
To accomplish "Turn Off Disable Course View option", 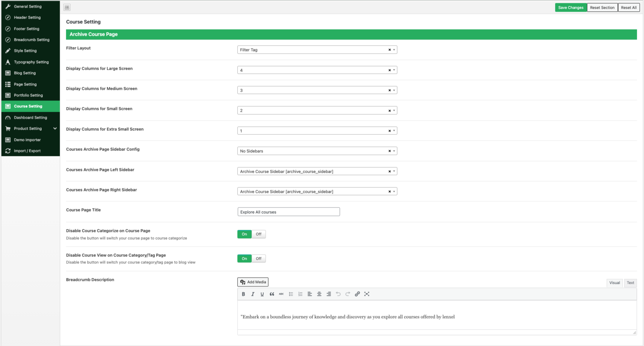I will [259, 259].
